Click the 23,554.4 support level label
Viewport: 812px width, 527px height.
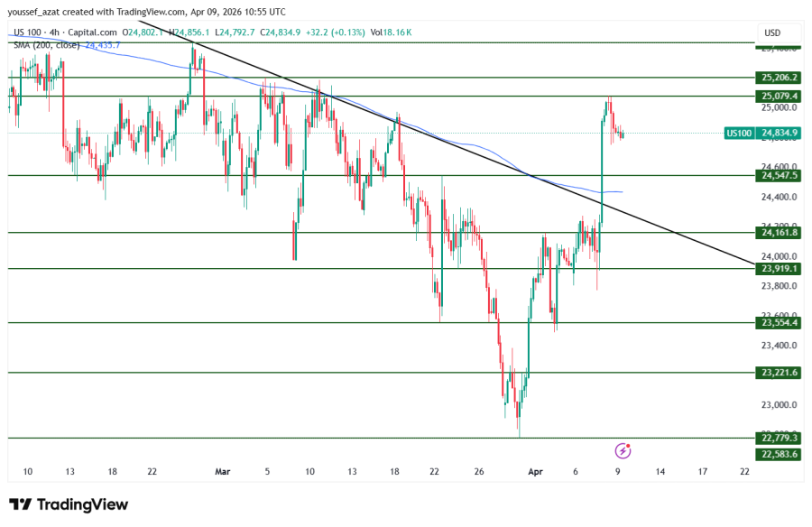(780, 323)
